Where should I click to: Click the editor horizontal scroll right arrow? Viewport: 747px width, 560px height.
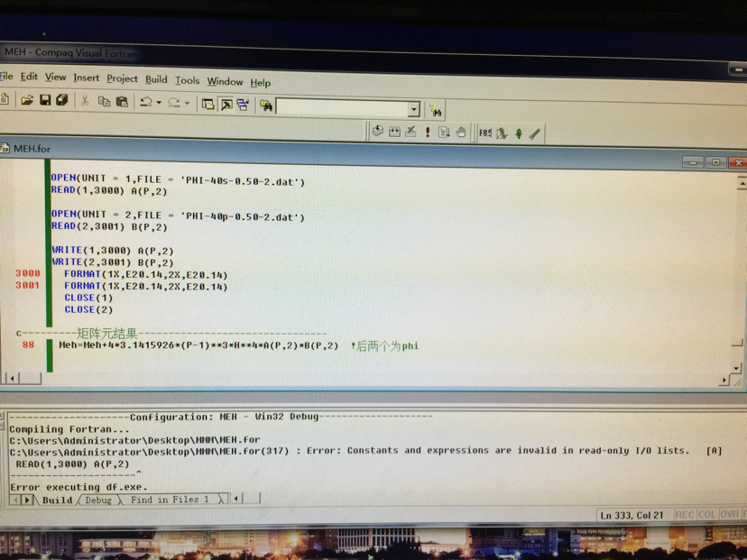pyautogui.click(x=724, y=380)
